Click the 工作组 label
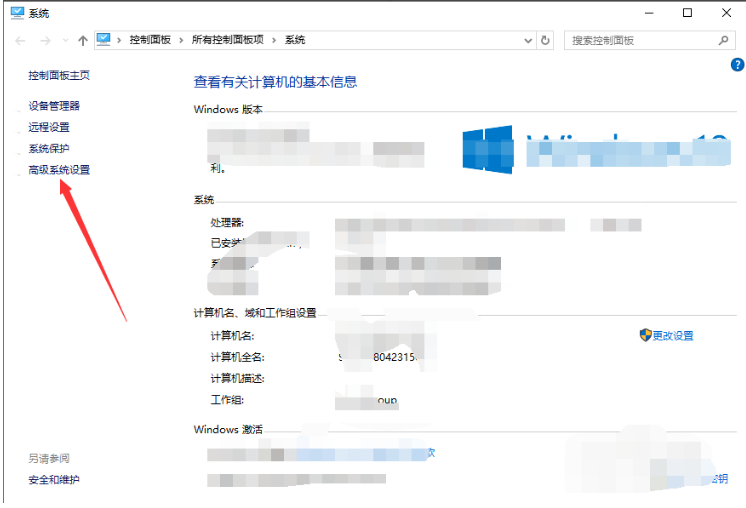Viewport: 746px width, 508px height. 227,400
